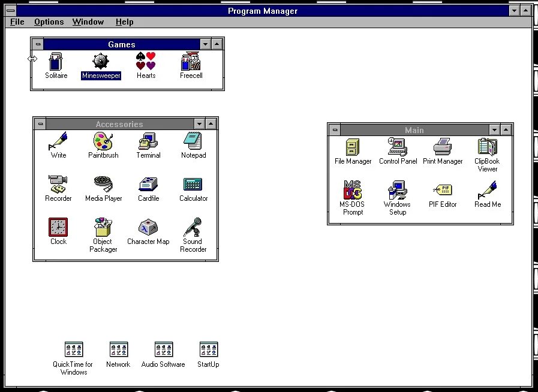Minimize the Main group window
The image size is (538, 392).
494,130
